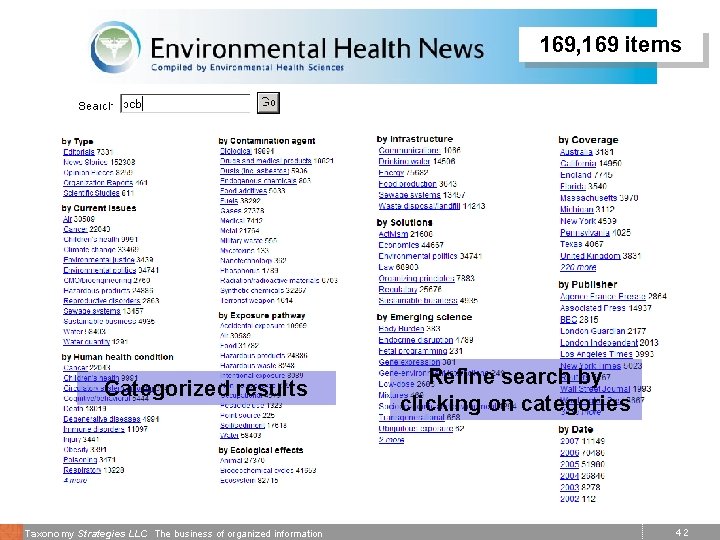Open Poisoning health condition link
Image resolution: width=720 pixels, height=540 pixels.
click(x=80, y=460)
